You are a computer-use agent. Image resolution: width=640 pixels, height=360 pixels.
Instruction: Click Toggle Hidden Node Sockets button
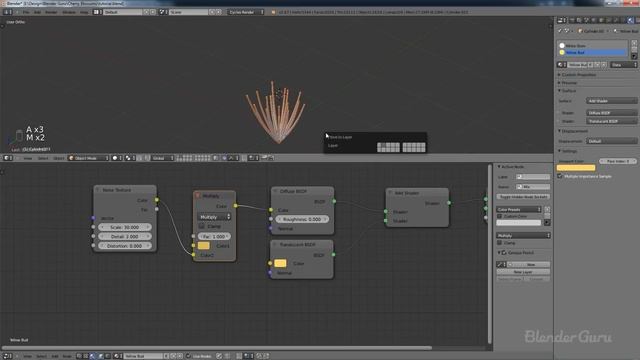click(523, 197)
